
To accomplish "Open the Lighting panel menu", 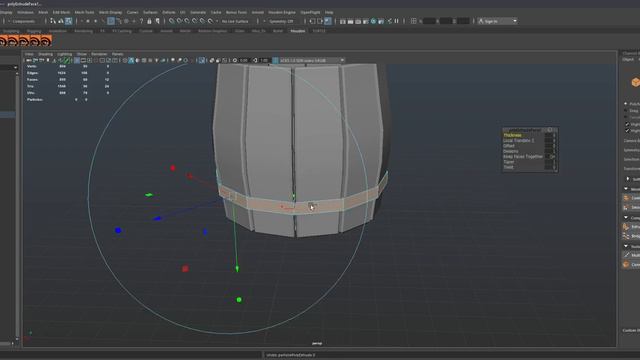I will (x=64, y=54).
